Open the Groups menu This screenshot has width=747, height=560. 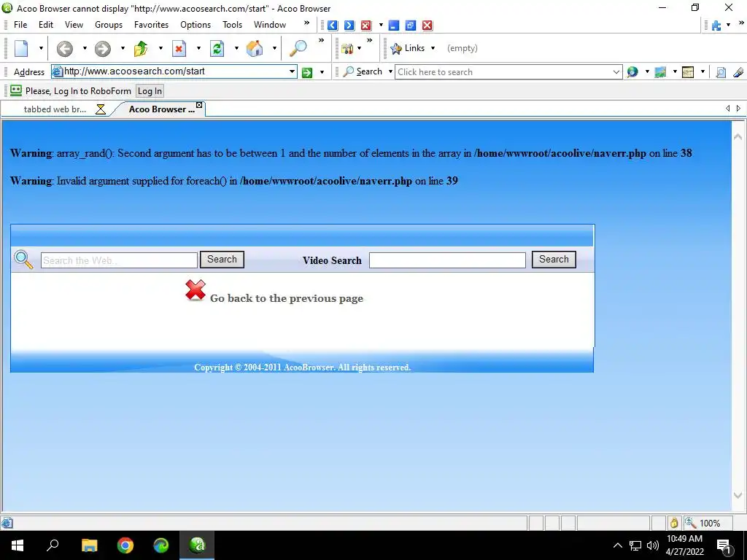click(109, 25)
